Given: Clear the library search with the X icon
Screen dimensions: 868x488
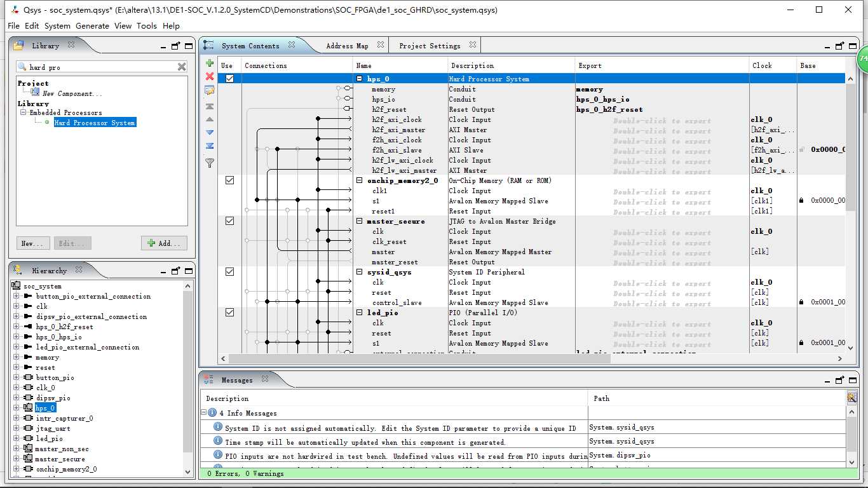Looking at the screenshot, I should [182, 67].
